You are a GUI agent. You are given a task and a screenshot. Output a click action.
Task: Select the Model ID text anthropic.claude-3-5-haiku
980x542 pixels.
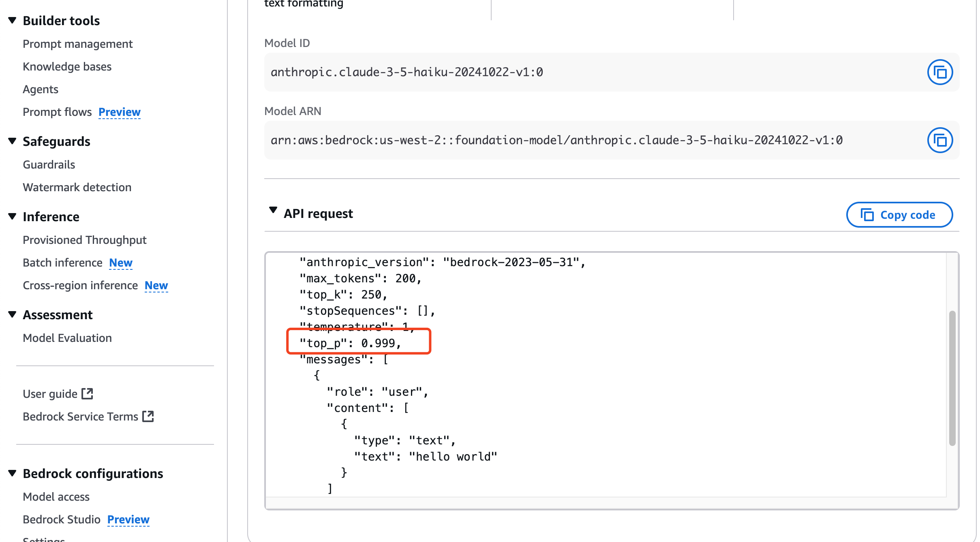pos(407,72)
